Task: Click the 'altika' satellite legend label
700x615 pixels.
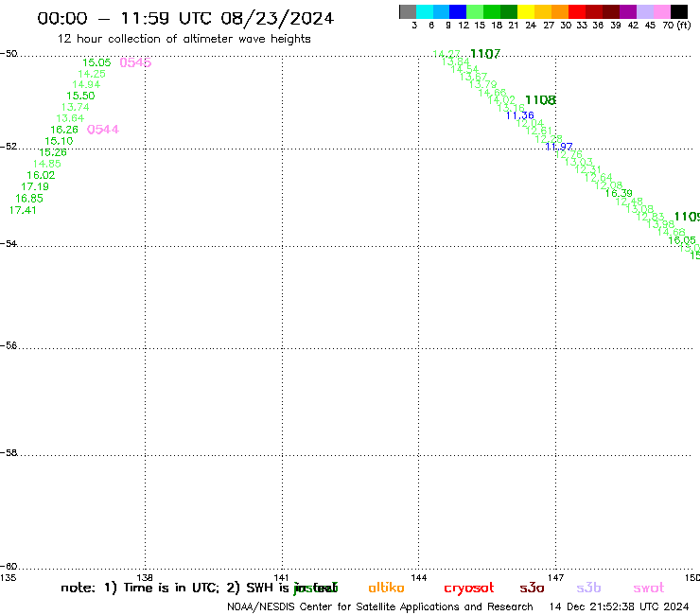Action: [386, 588]
